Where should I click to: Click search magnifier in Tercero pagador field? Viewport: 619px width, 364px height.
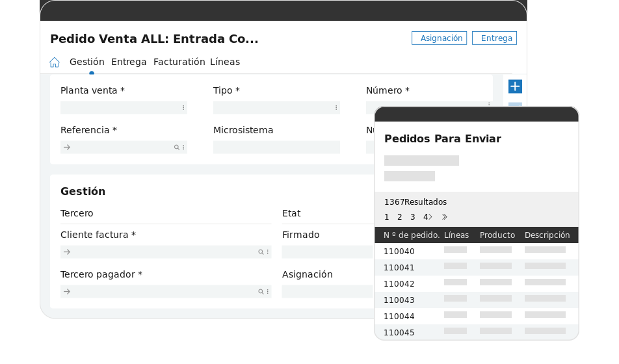pyautogui.click(x=261, y=292)
